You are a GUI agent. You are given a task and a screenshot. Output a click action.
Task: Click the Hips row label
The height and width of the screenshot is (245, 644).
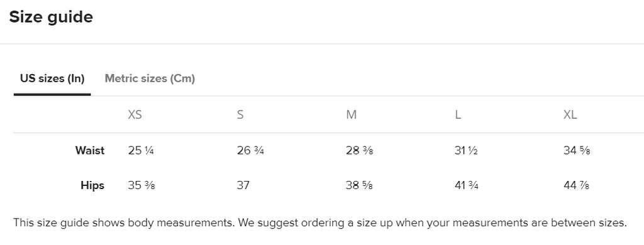92,185
